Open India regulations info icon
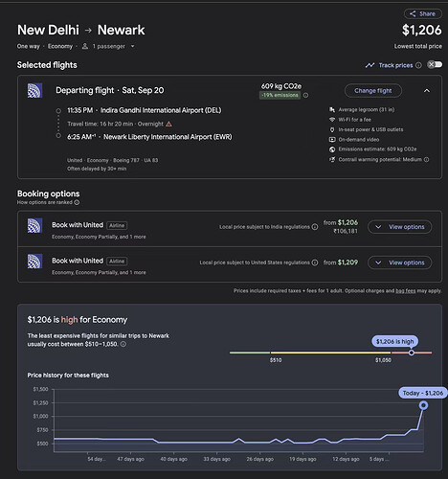The image size is (448, 479). point(315,227)
